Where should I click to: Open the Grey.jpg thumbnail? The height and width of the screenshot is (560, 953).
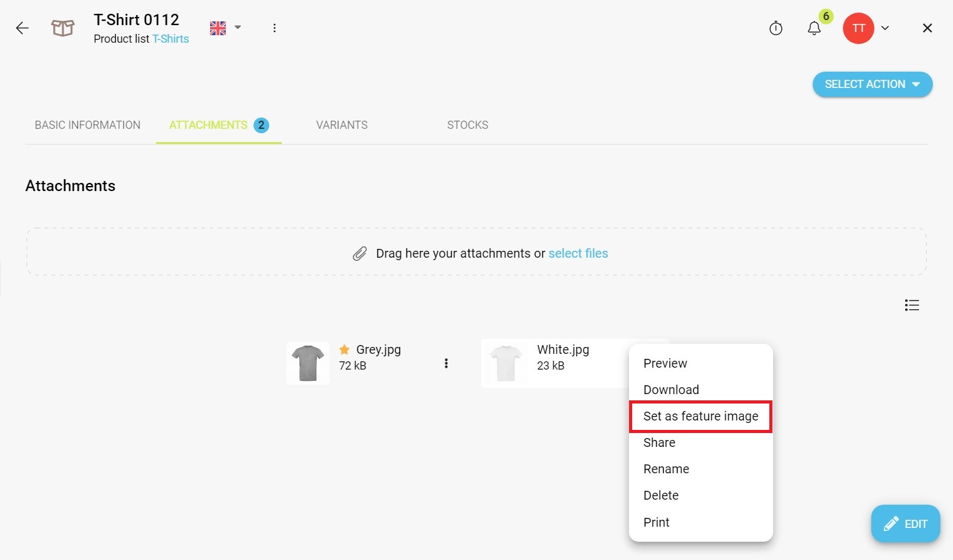tap(308, 363)
